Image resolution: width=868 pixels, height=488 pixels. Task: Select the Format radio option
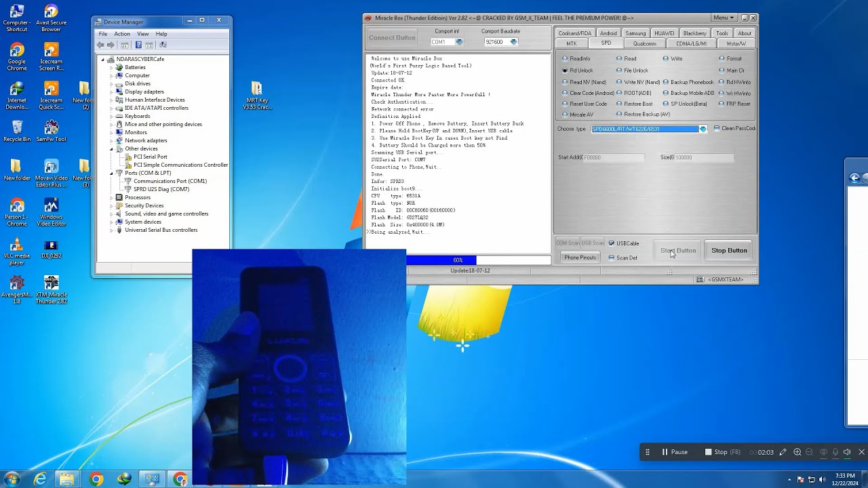click(730, 59)
